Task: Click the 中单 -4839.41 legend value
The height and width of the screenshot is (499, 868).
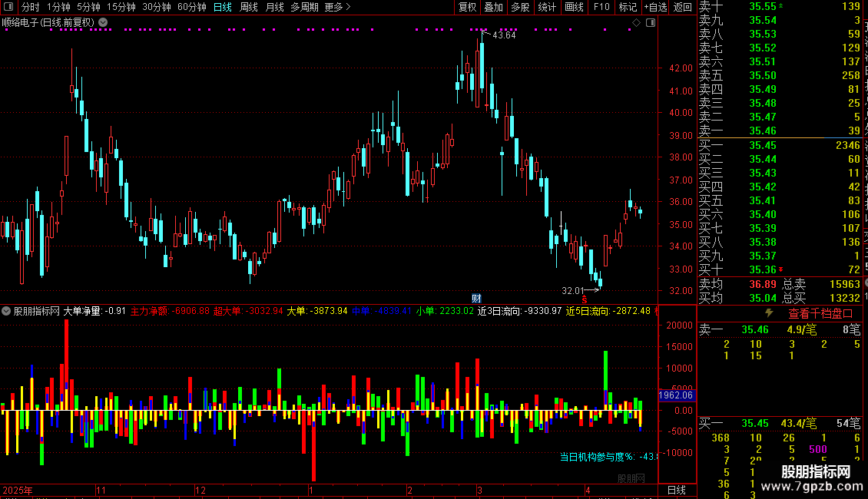Action: tap(382, 311)
